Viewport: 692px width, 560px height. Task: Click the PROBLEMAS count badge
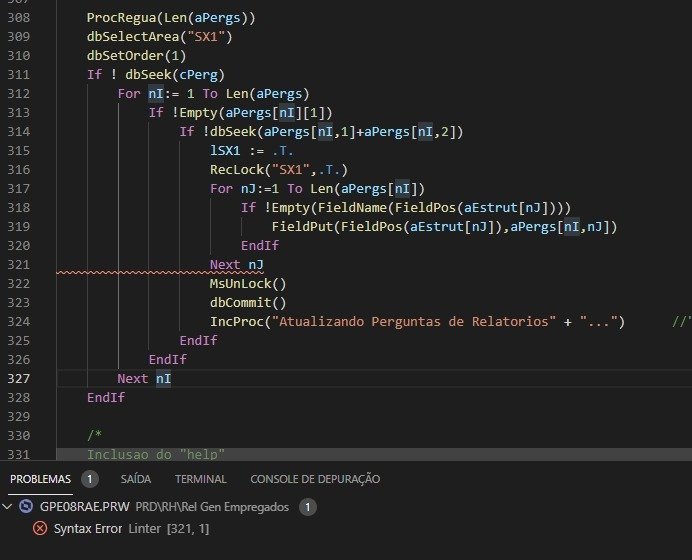[x=90, y=479]
